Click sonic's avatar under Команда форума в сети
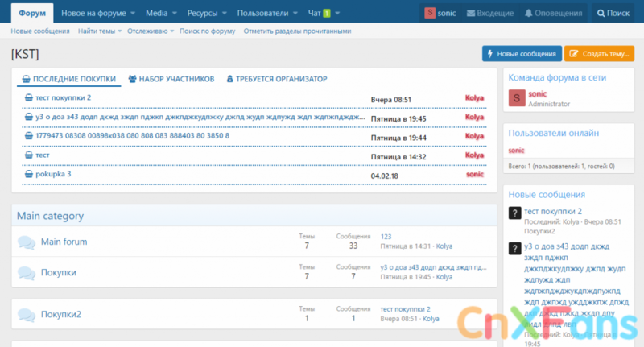Viewport: 644px width, 347px height. 516,98
